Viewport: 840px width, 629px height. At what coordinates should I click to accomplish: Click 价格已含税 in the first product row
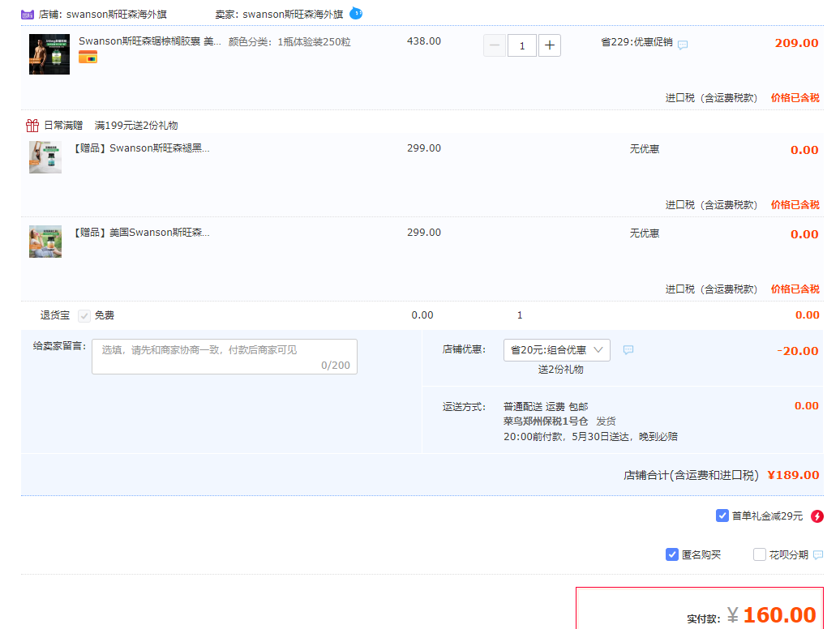coord(795,97)
